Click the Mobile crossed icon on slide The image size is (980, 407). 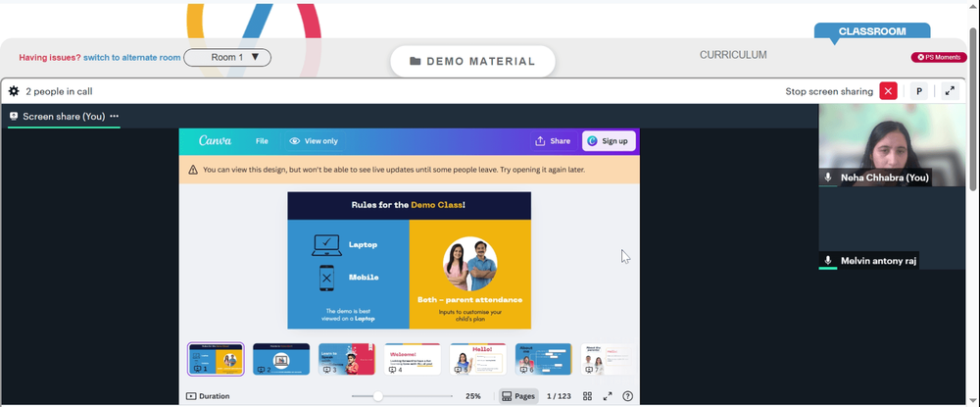tap(326, 278)
